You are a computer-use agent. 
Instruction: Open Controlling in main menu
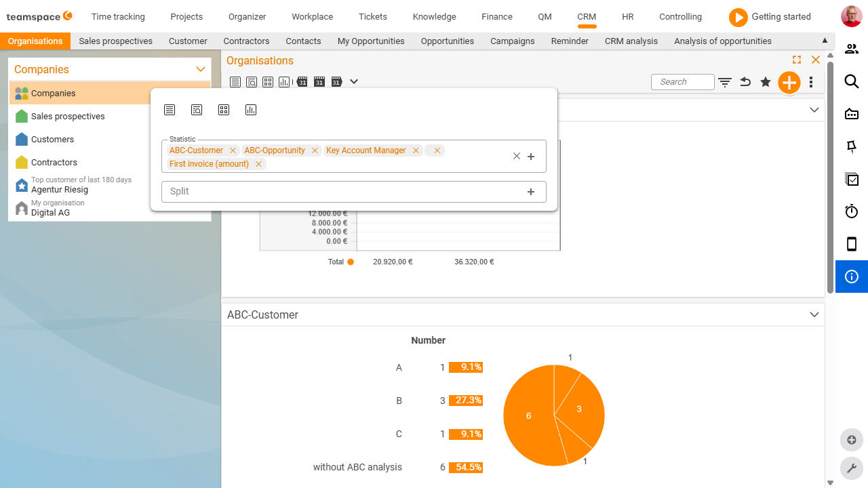(x=680, y=16)
